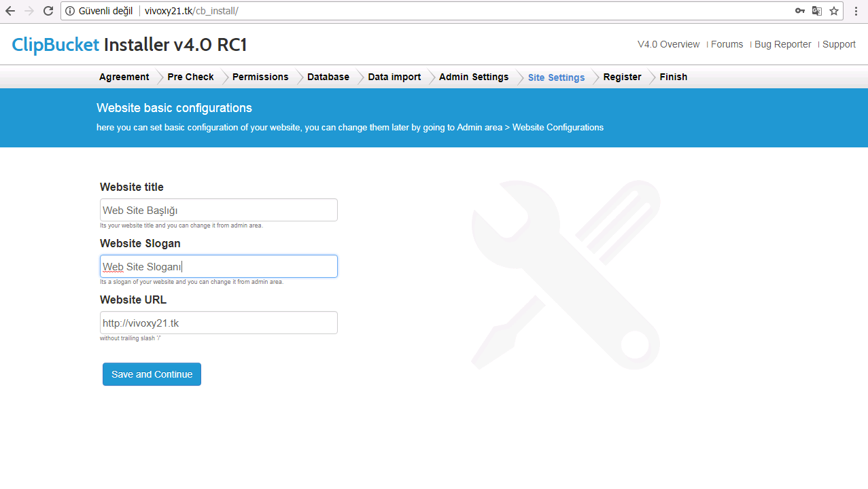
Task: Click the Save and Continue button
Action: click(152, 374)
